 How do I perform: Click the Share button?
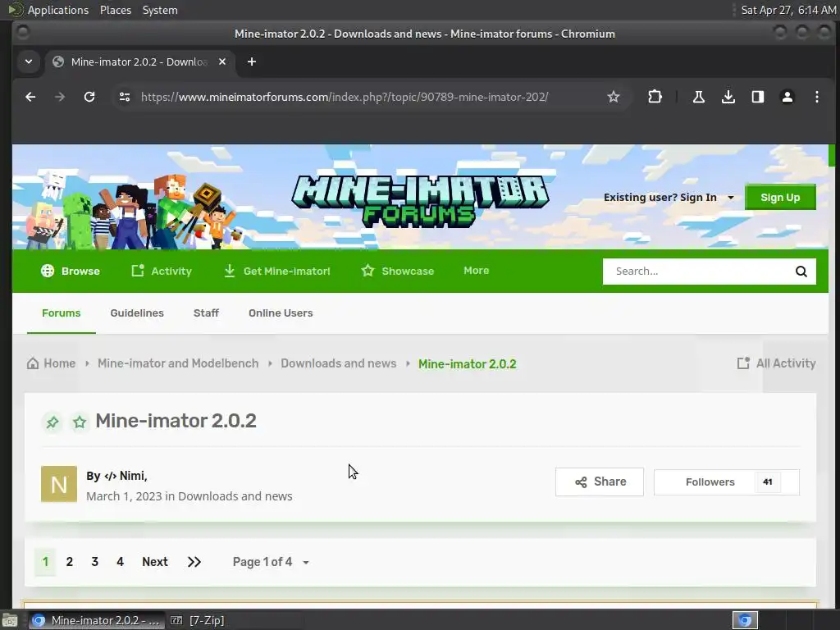[600, 482]
